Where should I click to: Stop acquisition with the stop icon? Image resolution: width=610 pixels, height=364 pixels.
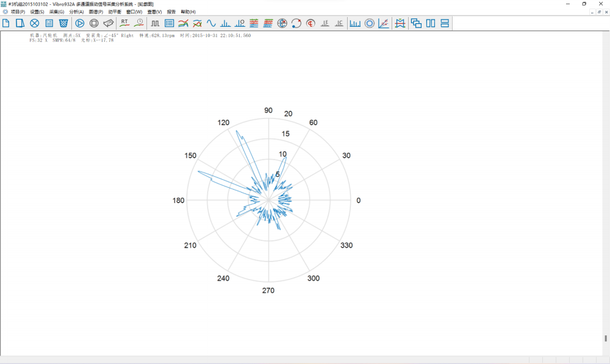coord(94,23)
